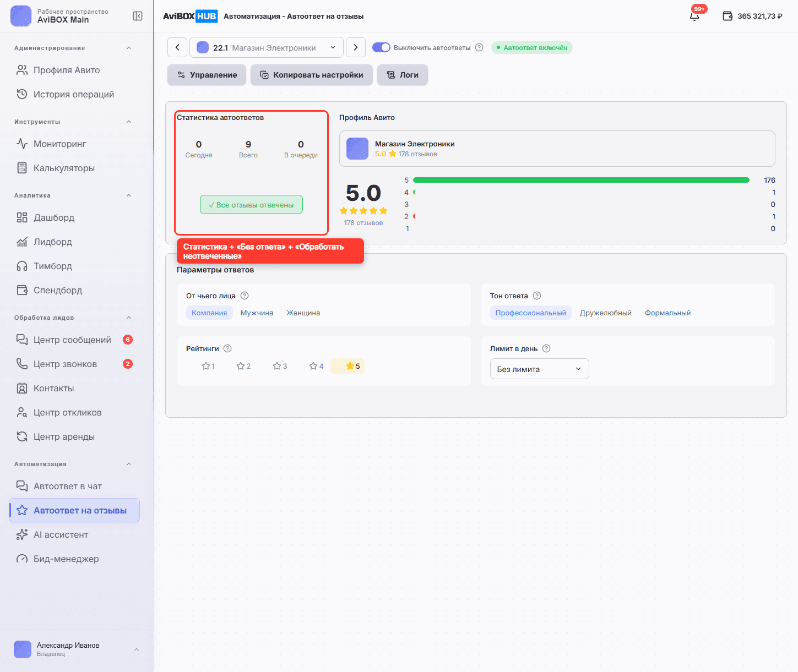
Task: Open the Магазин Электроники profile dropdown
Action: [x=267, y=47]
